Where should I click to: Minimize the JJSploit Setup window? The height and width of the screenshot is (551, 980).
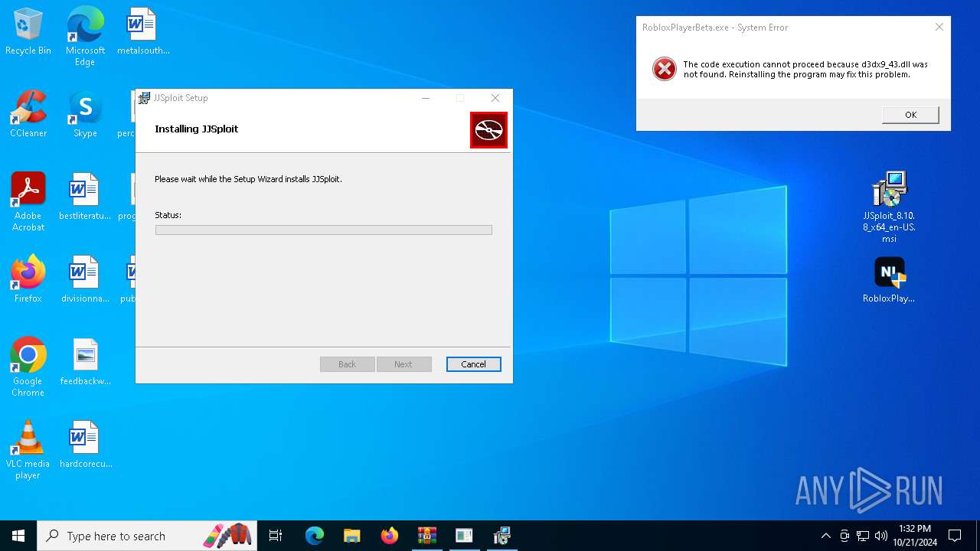426,98
